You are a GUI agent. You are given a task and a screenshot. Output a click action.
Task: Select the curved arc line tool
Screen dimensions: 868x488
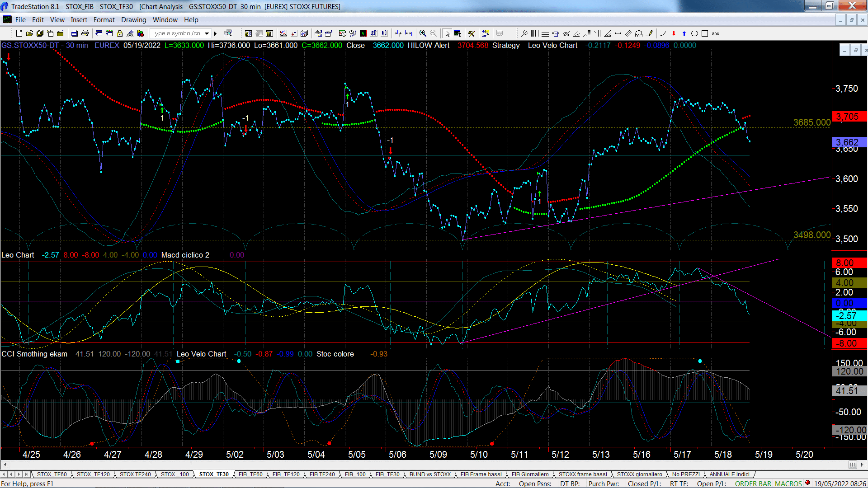[663, 33]
